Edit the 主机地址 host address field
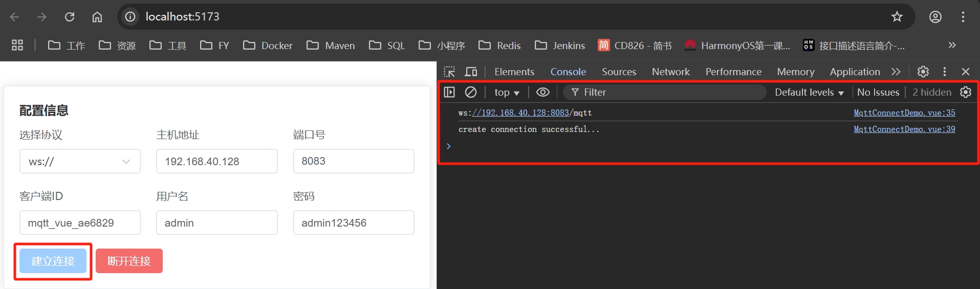The height and width of the screenshot is (289, 980). (x=217, y=162)
